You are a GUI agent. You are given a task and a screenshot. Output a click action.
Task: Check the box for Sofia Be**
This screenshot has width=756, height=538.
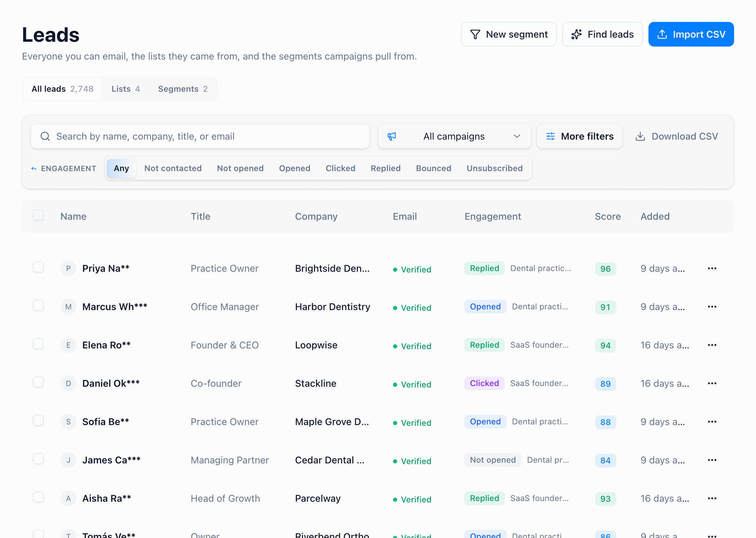point(38,420)
